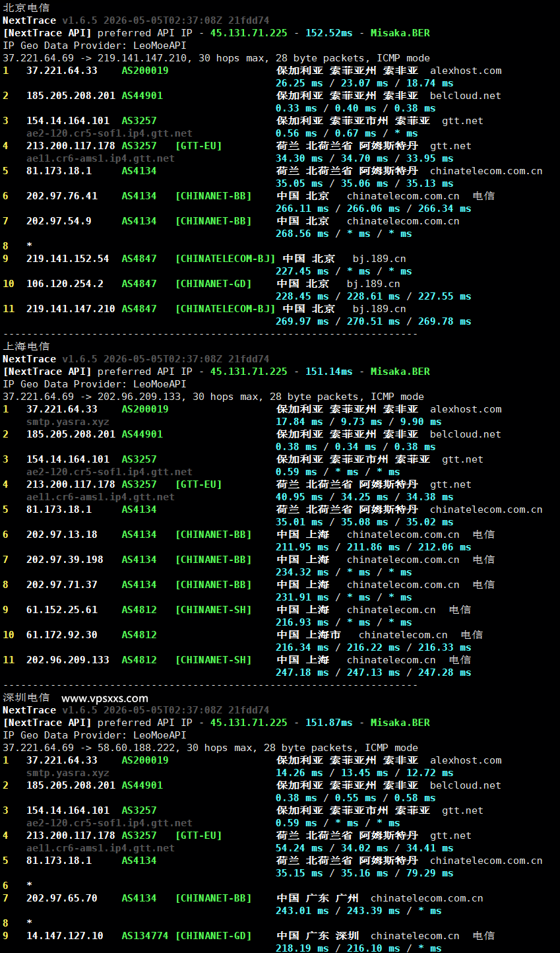Screen dimensions: 560x953
Task: Select latency value 54.24 ms
Action: coord(299,848)
